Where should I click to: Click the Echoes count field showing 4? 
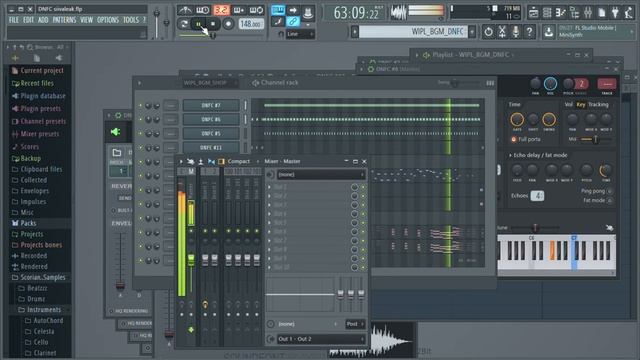tap(537, 196)
